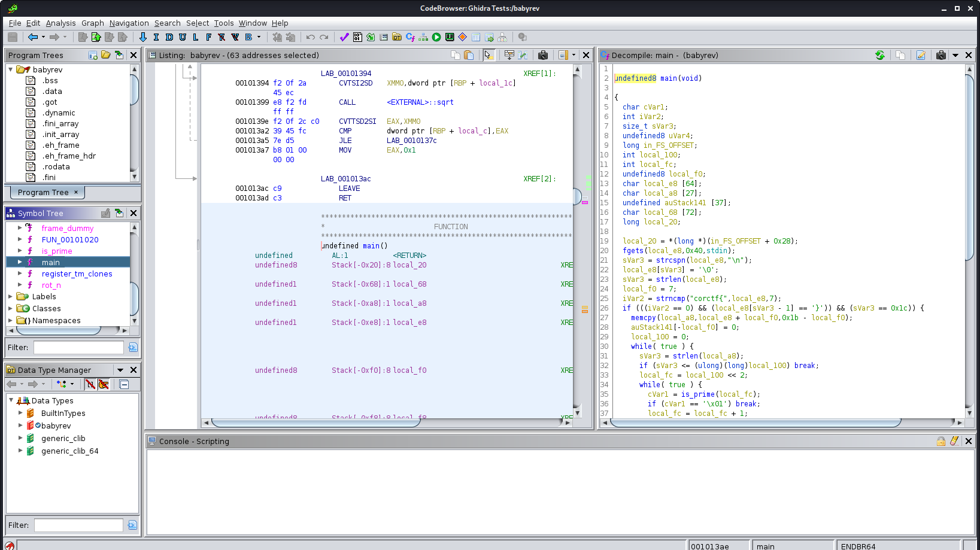Expand the is_prime function node
980x550 pixels.
point(20,251)
